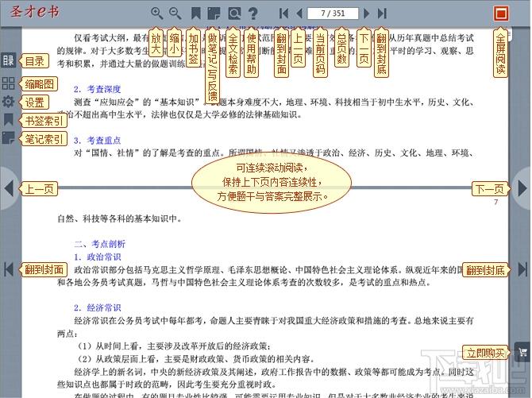The image size is (532, 398).
Task: Open the full-text search icon
Action: (x=234, y=14)
